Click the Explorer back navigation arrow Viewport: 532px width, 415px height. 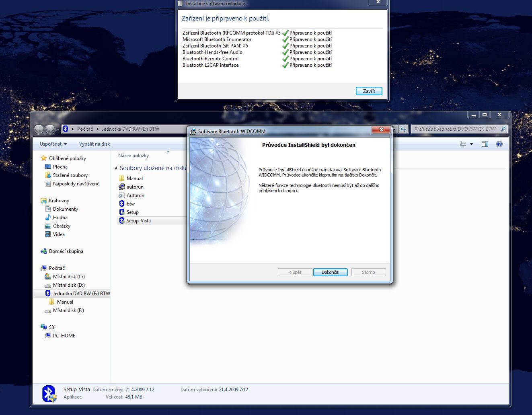click(x=39, y=129)
